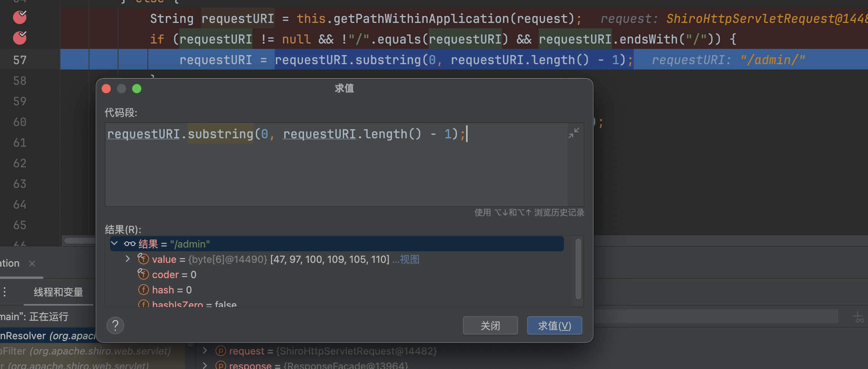Toggle the upper of the two breakpoints

[20, 17]
